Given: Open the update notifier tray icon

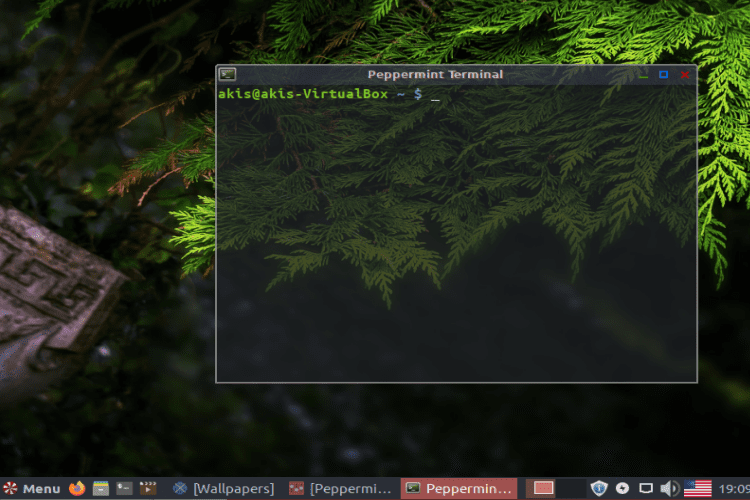Looking at the screenshot, I should (x=622, y=489).
